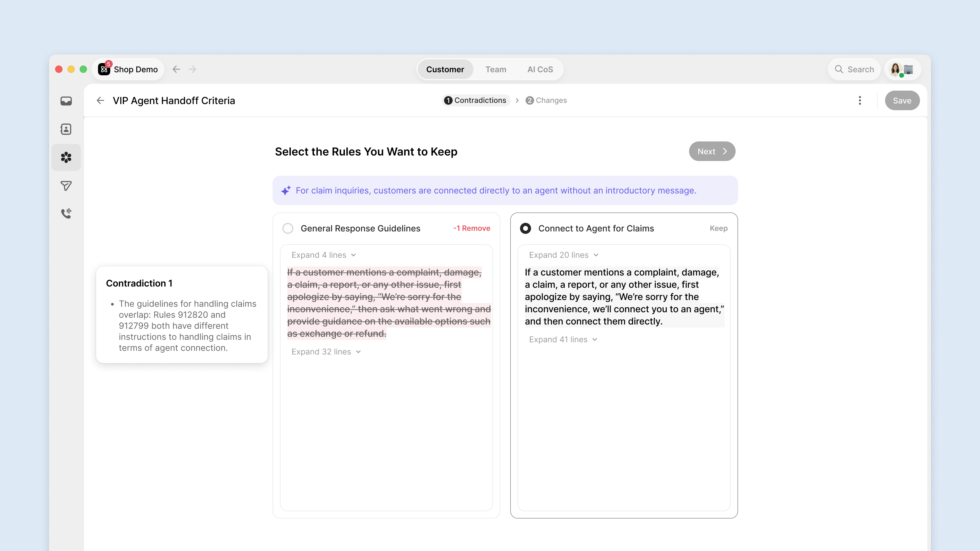Switch to the AI CoS tab

point(540,69)
